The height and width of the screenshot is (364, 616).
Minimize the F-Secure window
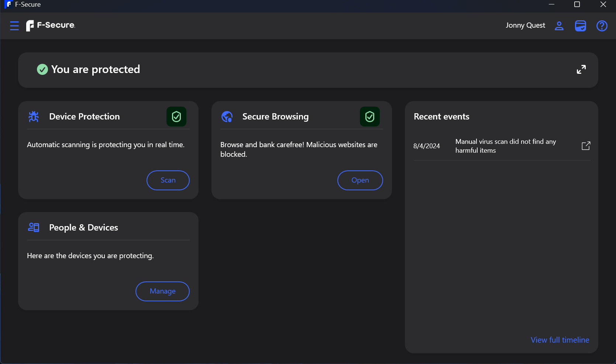coord(551,4)
